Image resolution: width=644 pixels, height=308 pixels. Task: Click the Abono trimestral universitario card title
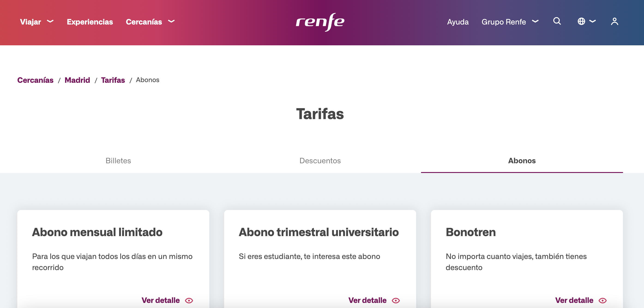point(319,232)
